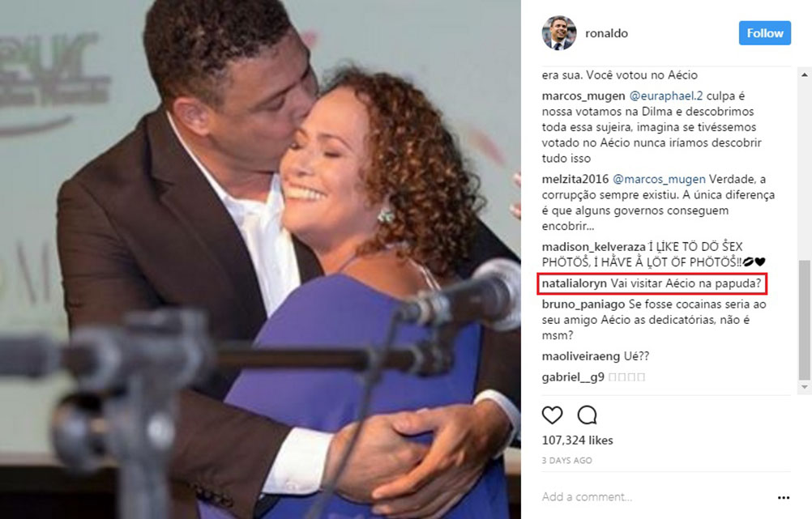Viewport: 812px width, 519px height.
Task: Open gabriel__g9 commenter profile
Action: click(x=573, y=376)
